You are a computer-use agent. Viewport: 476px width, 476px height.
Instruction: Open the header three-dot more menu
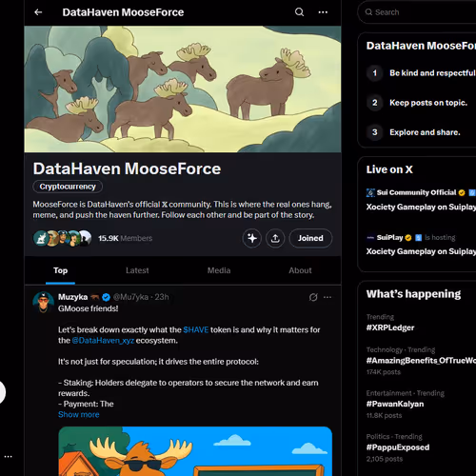coord(323,12)
